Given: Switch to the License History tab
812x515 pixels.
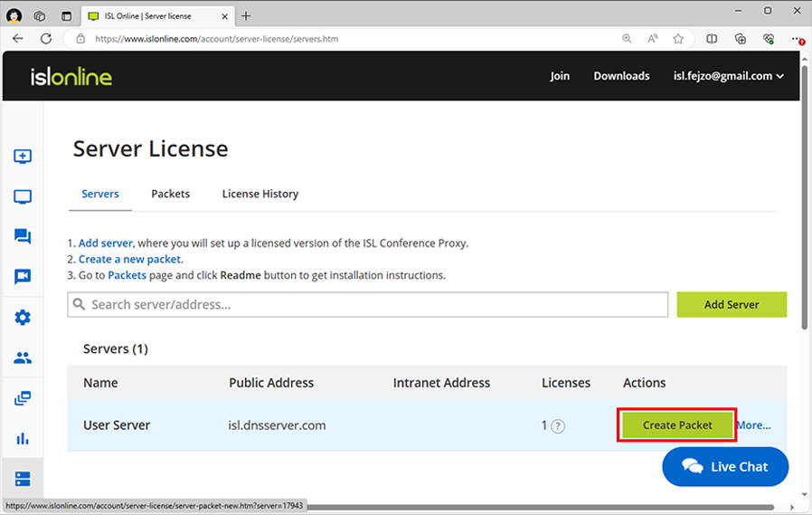Looking at the screenshot, I should (x=260, y=194).
